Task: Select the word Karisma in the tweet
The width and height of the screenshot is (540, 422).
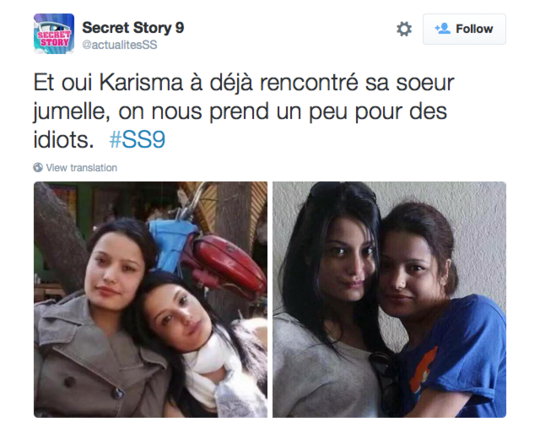Action: 141,83
